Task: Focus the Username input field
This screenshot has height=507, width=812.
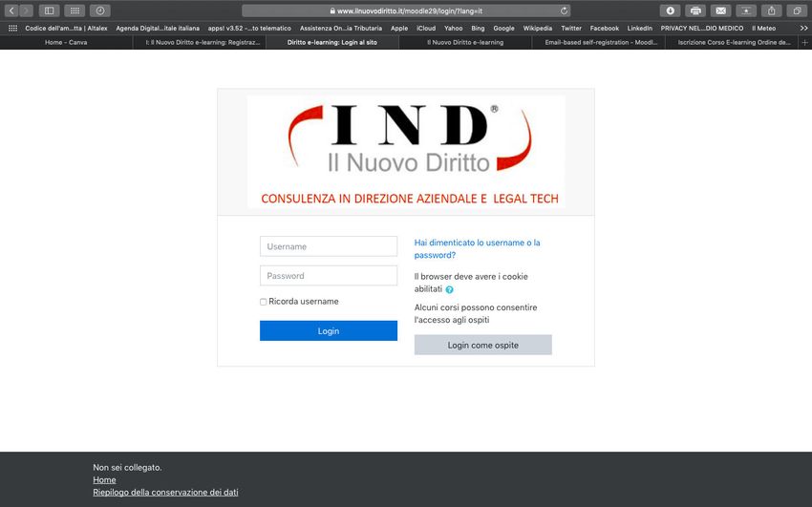Action: pyautogui.click(x=329, y=246)
